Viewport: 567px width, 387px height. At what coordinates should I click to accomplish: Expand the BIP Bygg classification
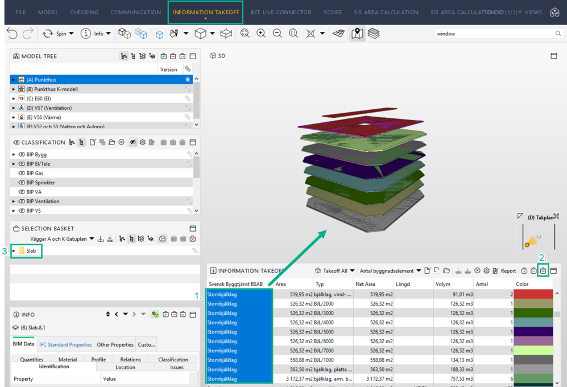(14, 154)
